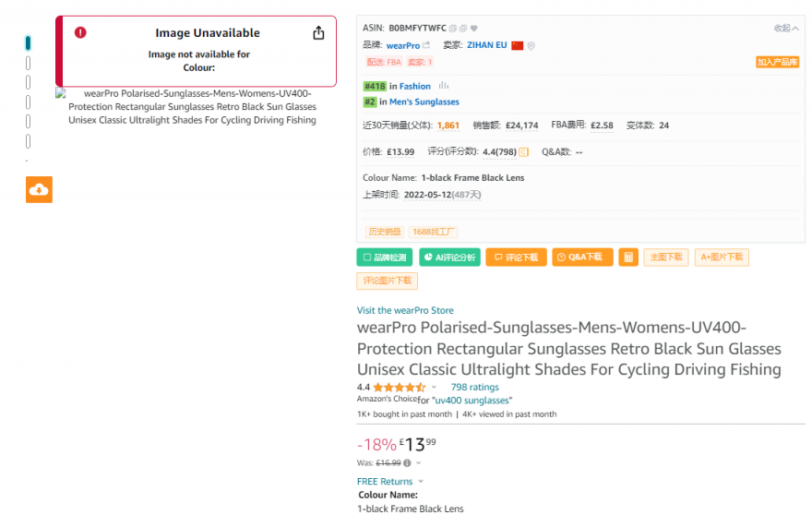
Task: Expand the star rating dropdown arrow
Action: tap(434, 387)
